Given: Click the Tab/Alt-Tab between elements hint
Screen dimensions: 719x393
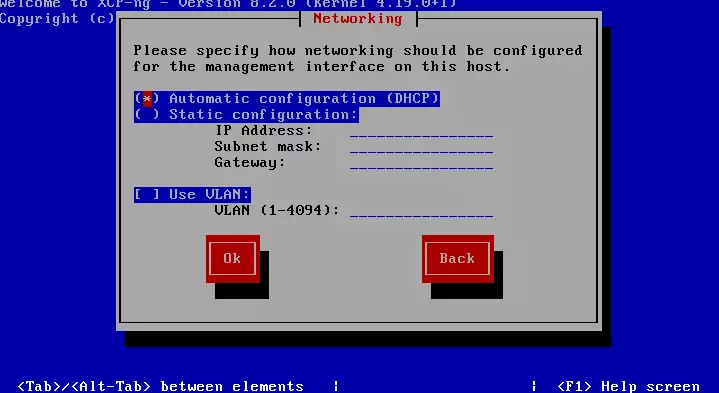Looking at the screenshot, I should [160, 386].
